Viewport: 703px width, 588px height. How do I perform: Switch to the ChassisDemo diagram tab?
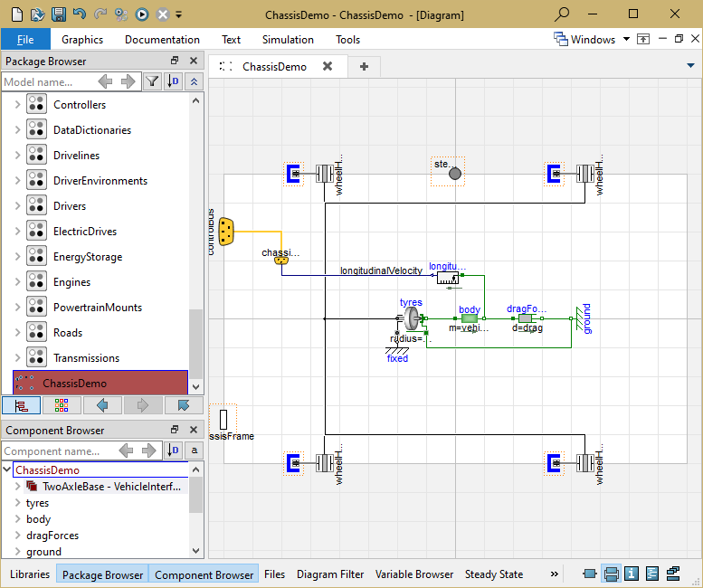coord(273,66)
